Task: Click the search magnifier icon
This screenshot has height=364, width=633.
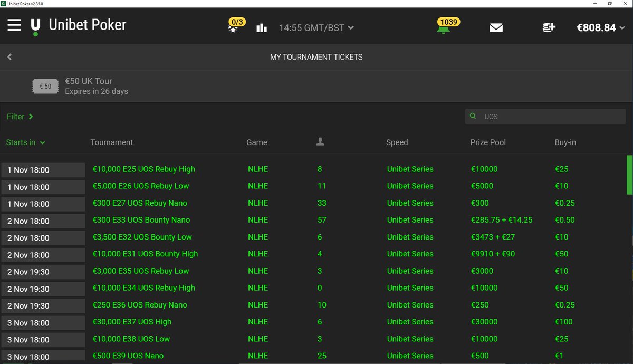Action: point(473,117)
